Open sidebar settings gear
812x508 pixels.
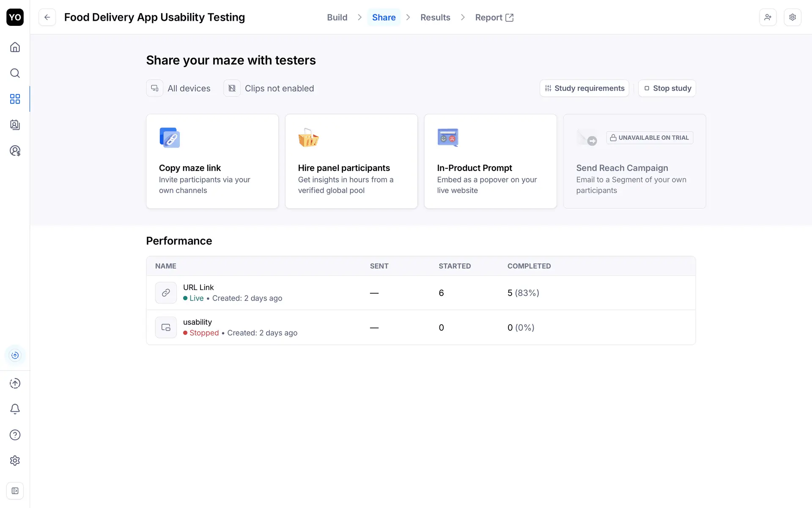(15, 461)
